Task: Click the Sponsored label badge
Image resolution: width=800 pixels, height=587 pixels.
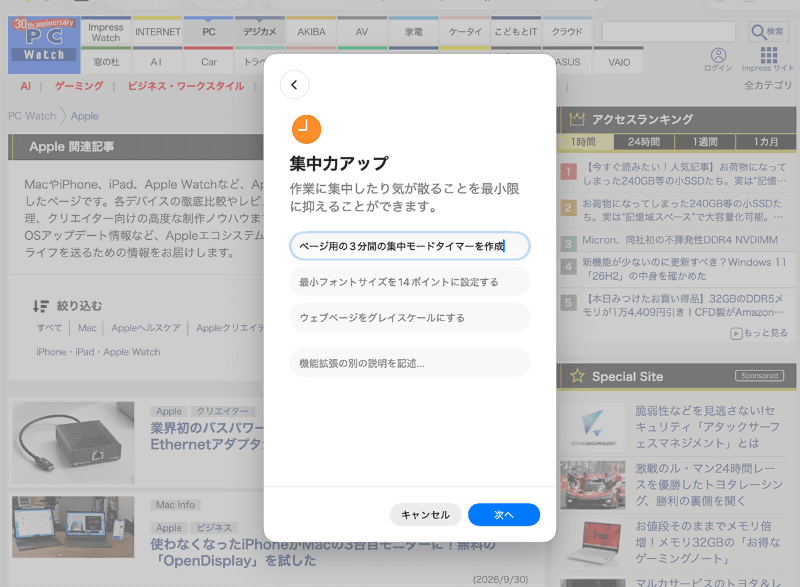Action: click(x=759, y=376)
